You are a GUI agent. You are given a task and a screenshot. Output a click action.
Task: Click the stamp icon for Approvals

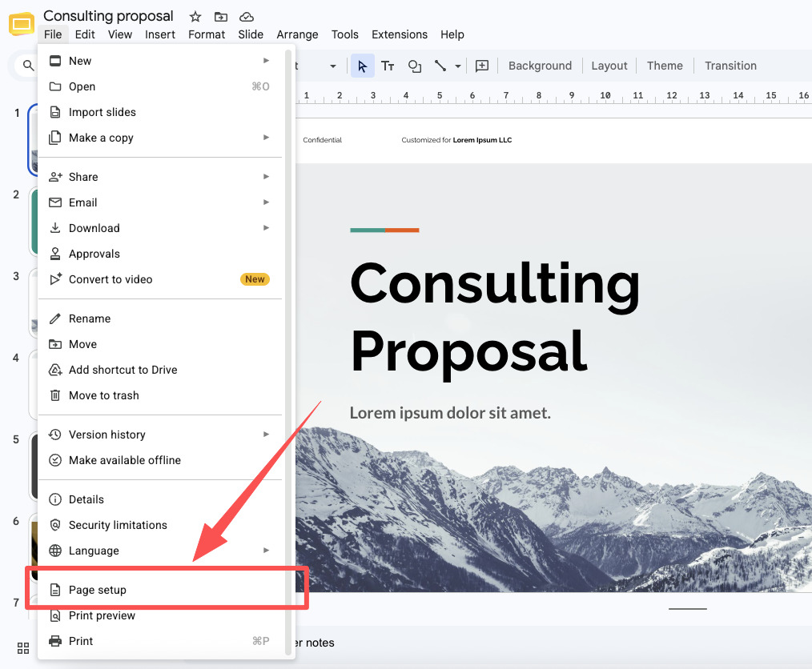click(55, 254)
